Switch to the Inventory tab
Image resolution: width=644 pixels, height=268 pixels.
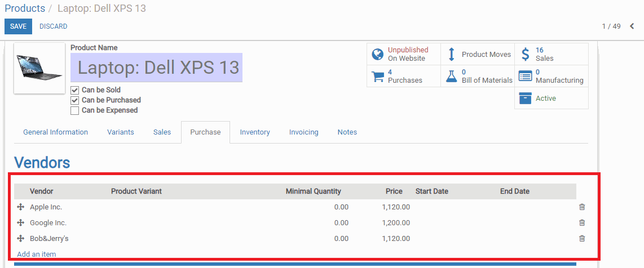(255, 132)
